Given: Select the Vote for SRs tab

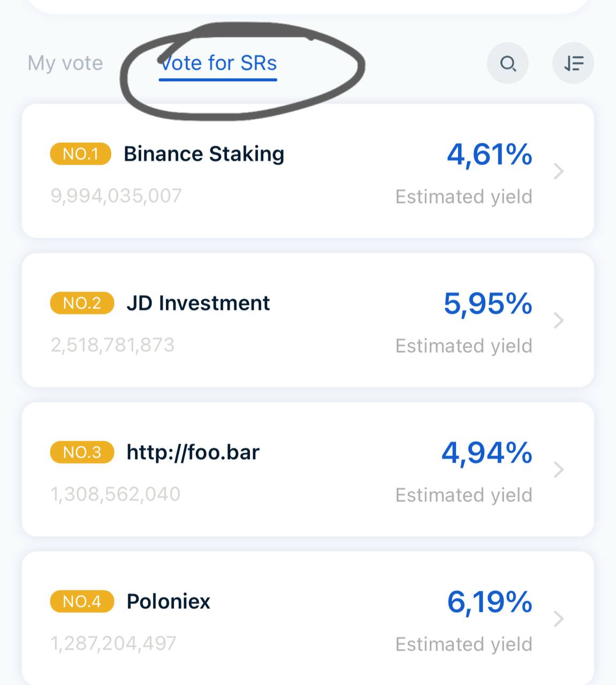Looking at the screenshot, I should tap(218, 64).
